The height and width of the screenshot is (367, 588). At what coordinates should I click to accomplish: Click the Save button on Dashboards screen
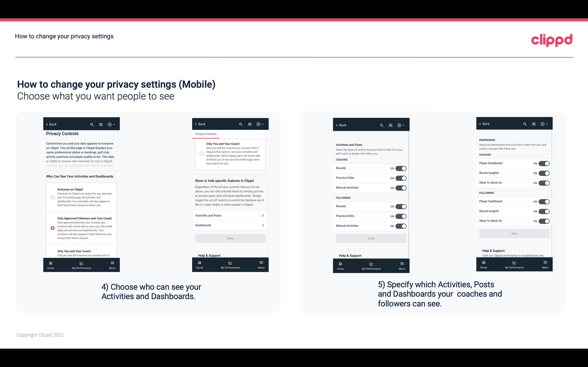[x=514, y=233]
